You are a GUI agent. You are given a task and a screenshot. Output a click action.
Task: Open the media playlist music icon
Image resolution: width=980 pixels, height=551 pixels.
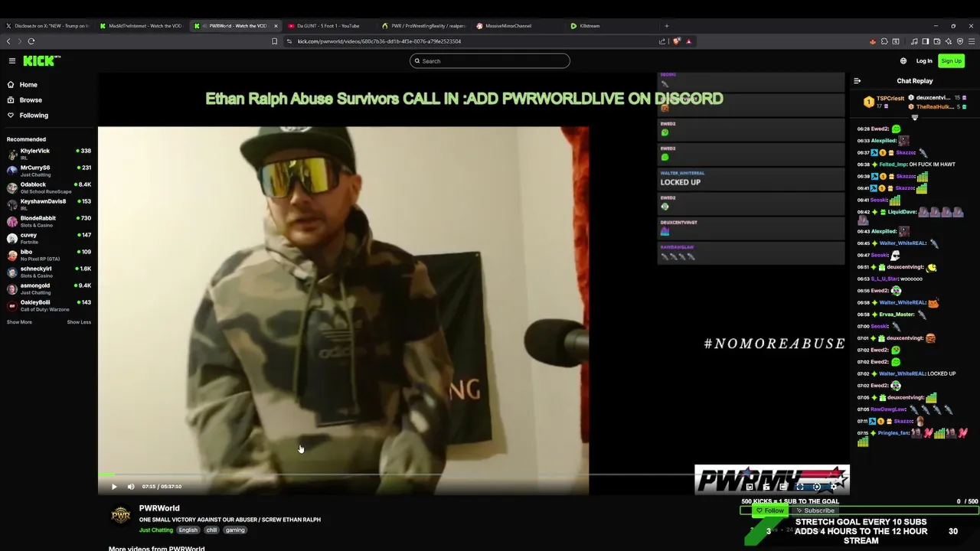point(914,41)
